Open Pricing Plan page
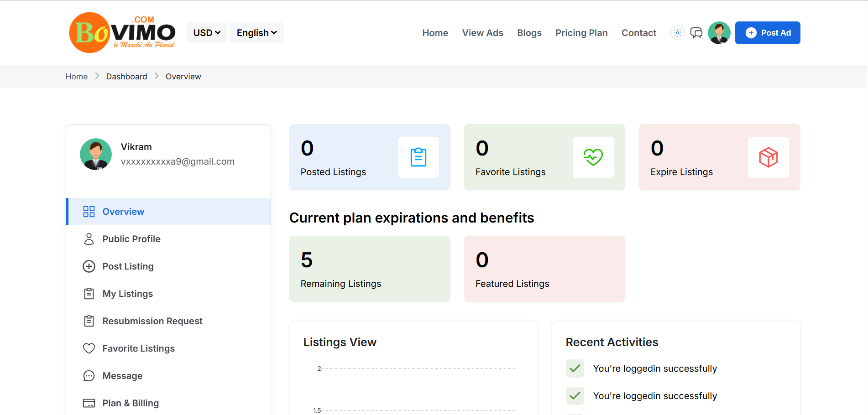The width and height of the screenshot is (868, 415). [x=581, y=33]
